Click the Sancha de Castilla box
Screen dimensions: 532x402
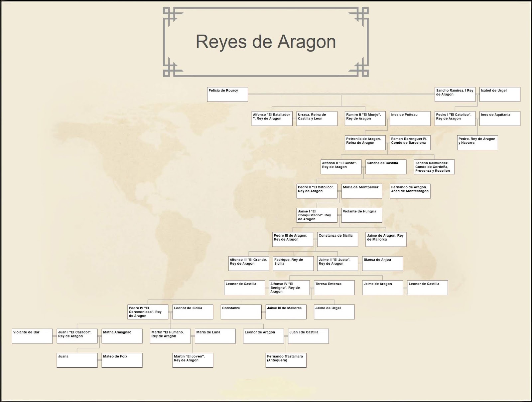point(386,167)
